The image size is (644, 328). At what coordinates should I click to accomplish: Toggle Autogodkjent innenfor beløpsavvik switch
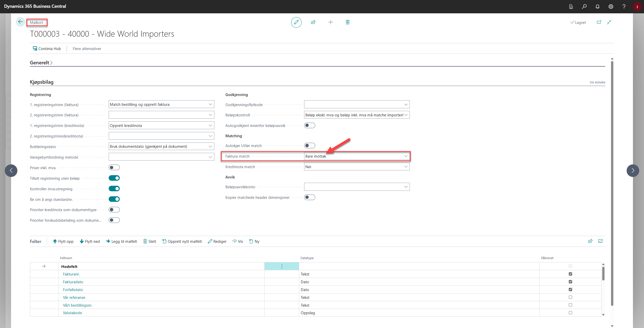point(310,125)
